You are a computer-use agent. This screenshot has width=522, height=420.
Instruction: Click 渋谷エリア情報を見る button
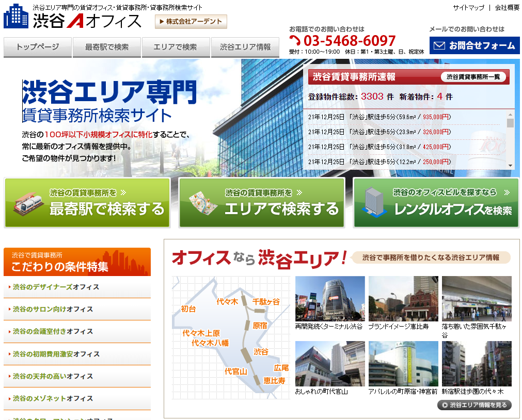[474, 405]
